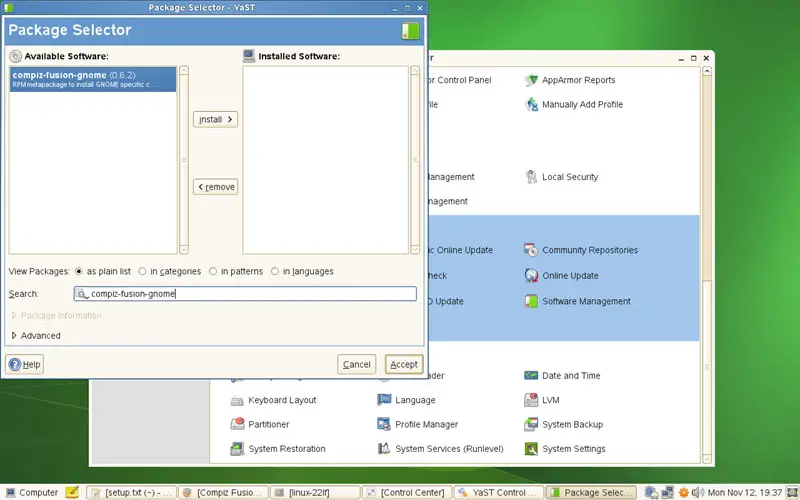Viewport: 800px width, 500px height.
Task: Open Language icon in Control Center
Action: (x=384, y=400)
